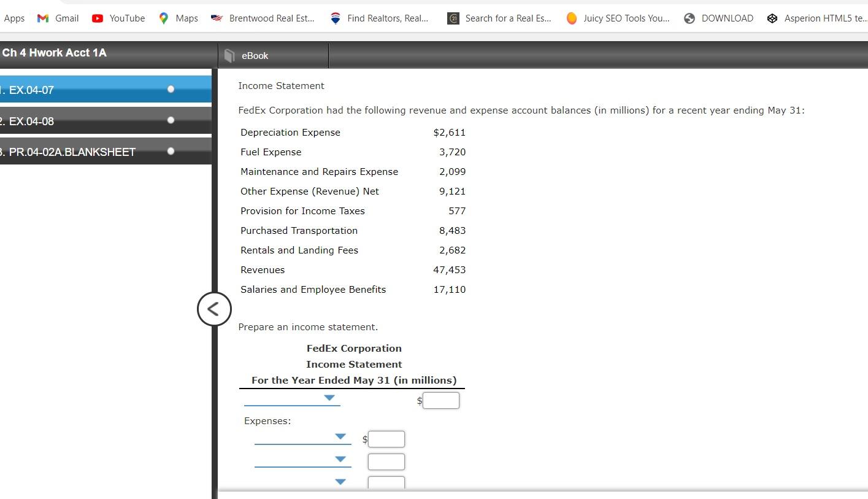Click the Fuel Expense row label
The image size is (868, 499).
(271, 152)
